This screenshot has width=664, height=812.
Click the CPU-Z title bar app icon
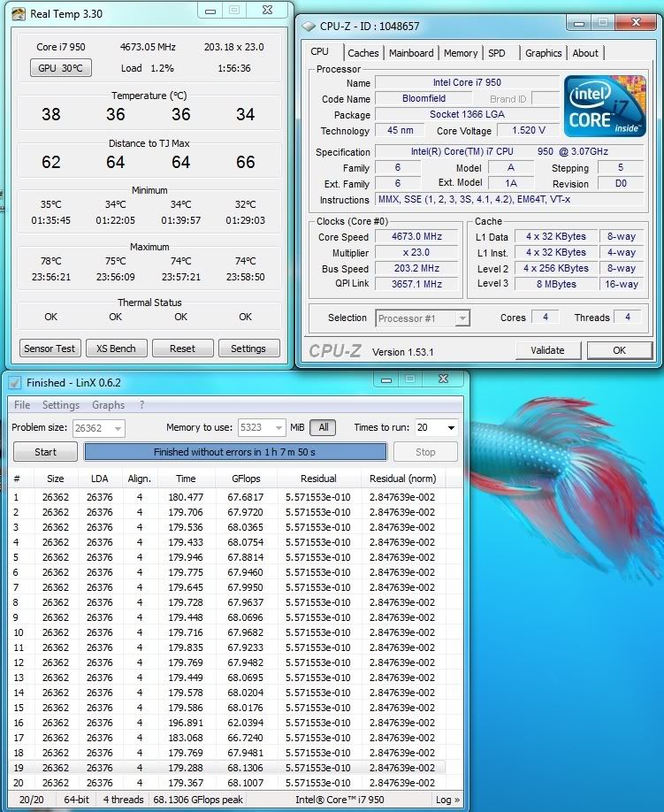309,26
